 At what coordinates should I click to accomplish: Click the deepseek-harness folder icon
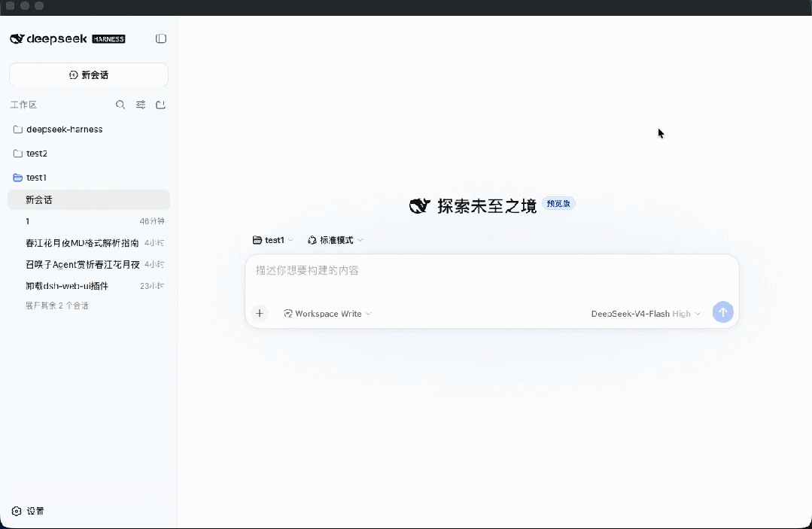[x=17, y=129]
